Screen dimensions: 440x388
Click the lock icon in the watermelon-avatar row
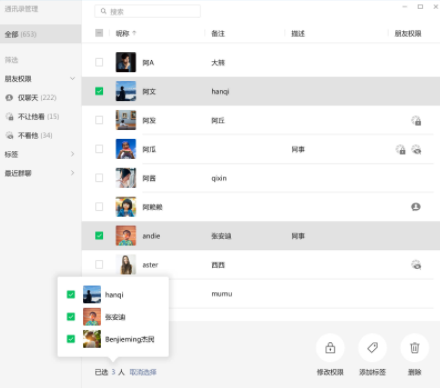pyautogui.click(x=401, y=150)
